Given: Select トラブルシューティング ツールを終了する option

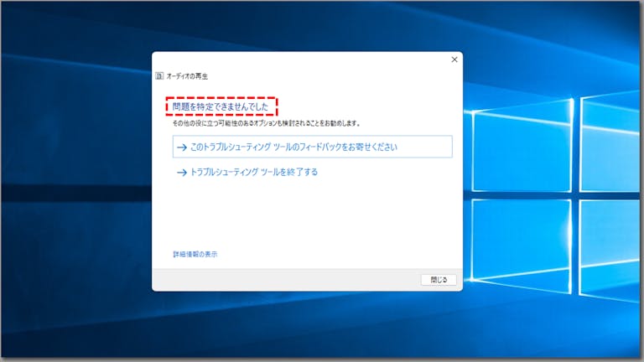Looking at the screenshot, I should [x=247, y=172].
